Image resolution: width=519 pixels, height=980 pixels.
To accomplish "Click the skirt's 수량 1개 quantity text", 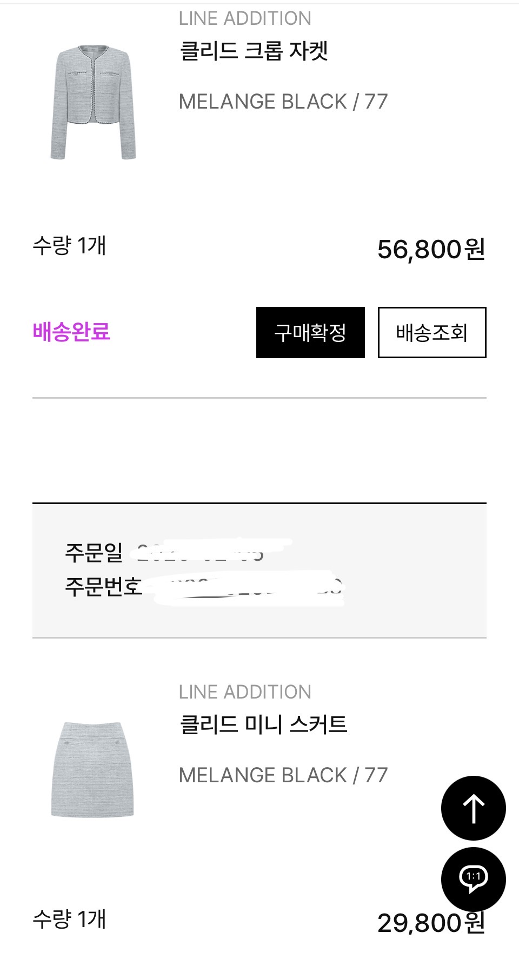I will click(x=69, y=919).
